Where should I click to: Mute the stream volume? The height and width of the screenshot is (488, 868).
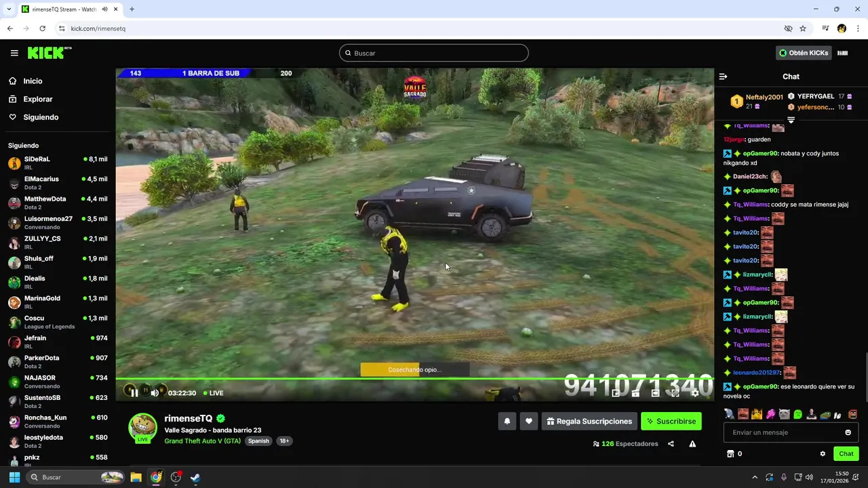pos(155,392)
